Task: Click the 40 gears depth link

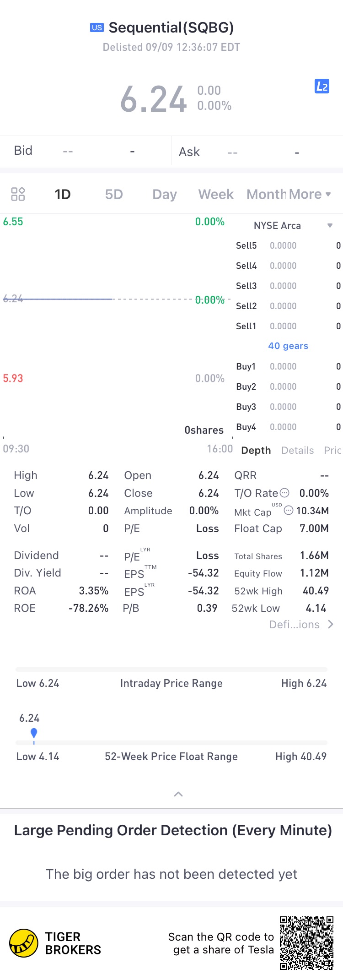Action: pos(288,346)
